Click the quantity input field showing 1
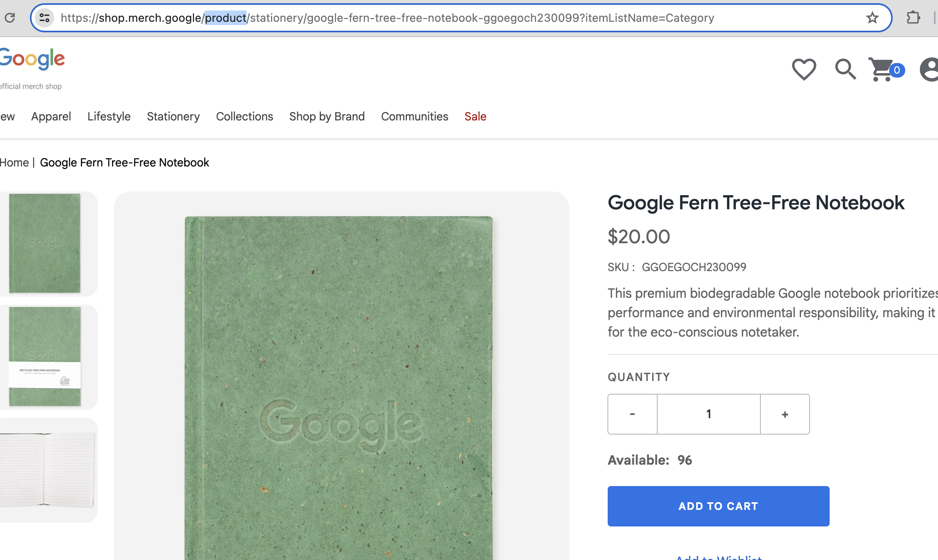The width and height of the screenshot is (938, 560). (708, 414)
